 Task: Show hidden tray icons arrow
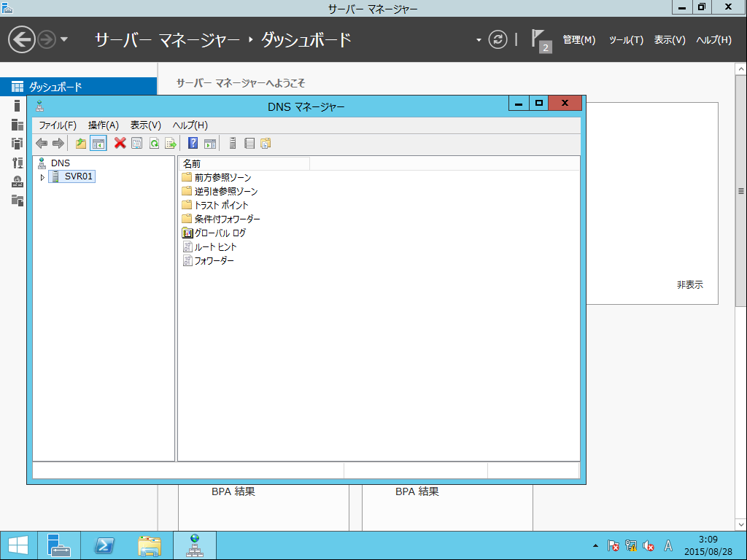point(595,545)
